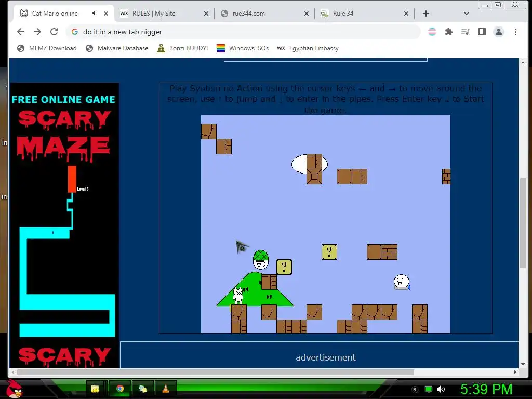Click the Angry Birds start button
532x399 pixels.
click(x=14, y=389)
